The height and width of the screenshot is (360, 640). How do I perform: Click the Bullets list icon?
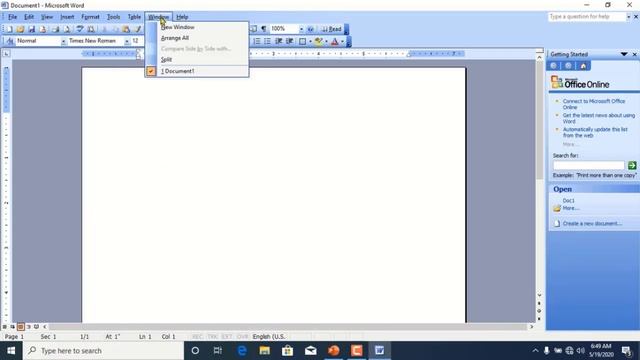[267, 41]
